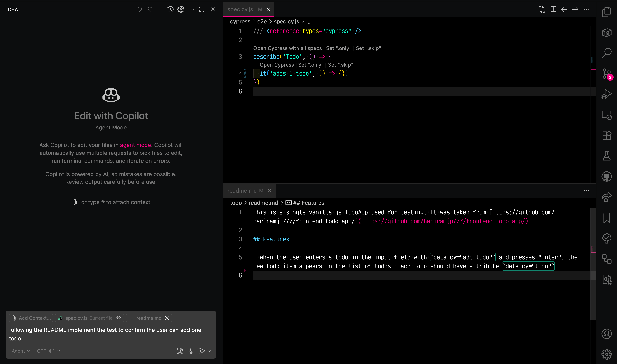Click 'Open Cypress with all specs' code lens
The image size is (617, 364).
click(287, 48)
